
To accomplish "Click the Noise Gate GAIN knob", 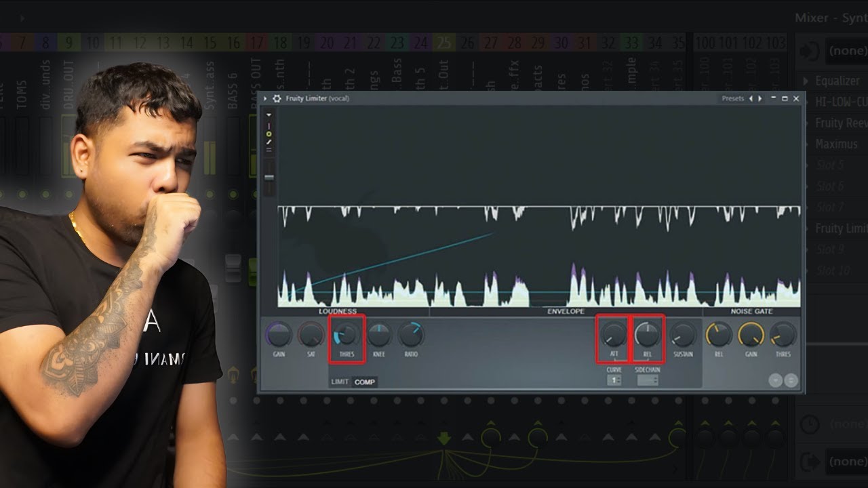I will pyautogui.click(x=751, y=335).
